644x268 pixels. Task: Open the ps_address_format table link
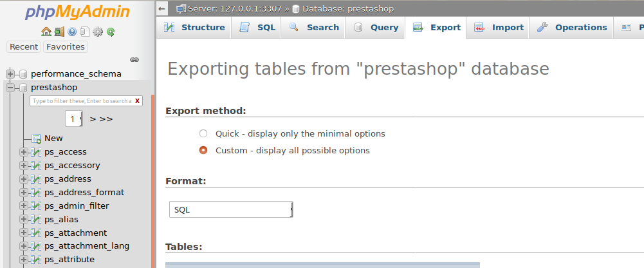(84, 193)
